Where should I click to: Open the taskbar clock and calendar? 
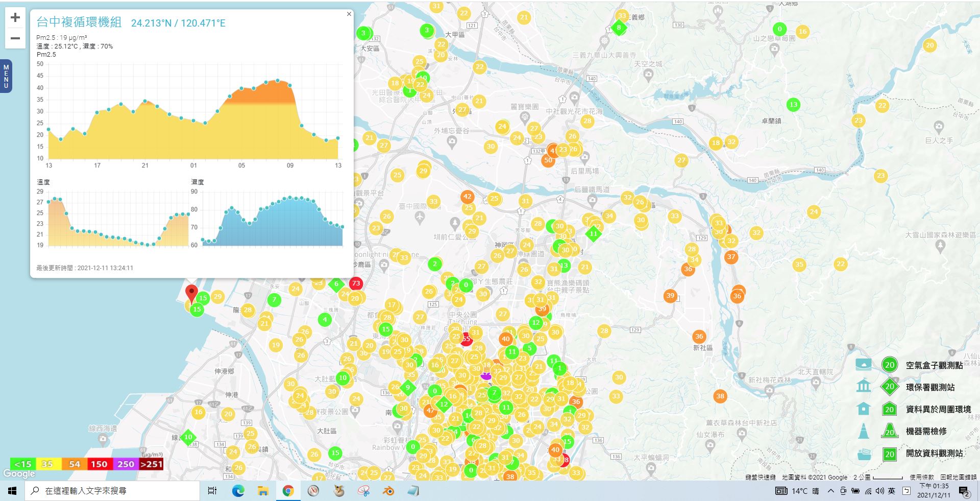click(x=934, y=491)
